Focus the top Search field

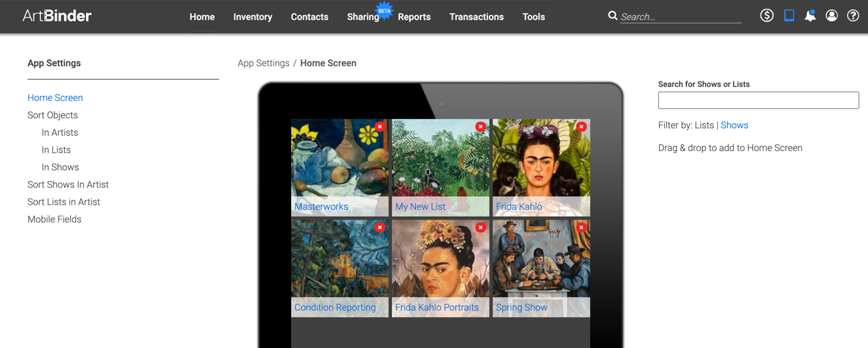click(x=680, y=17)
